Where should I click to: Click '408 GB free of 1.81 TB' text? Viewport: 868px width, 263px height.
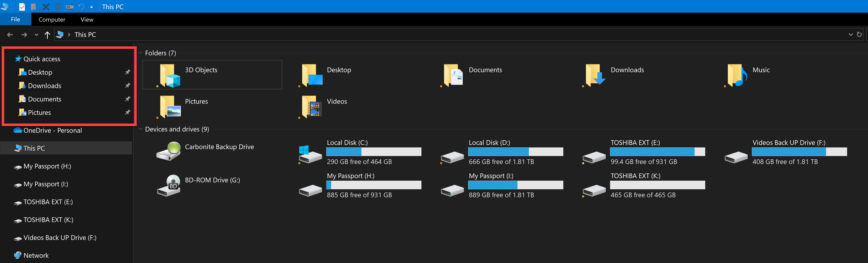(x=785, y=162)
